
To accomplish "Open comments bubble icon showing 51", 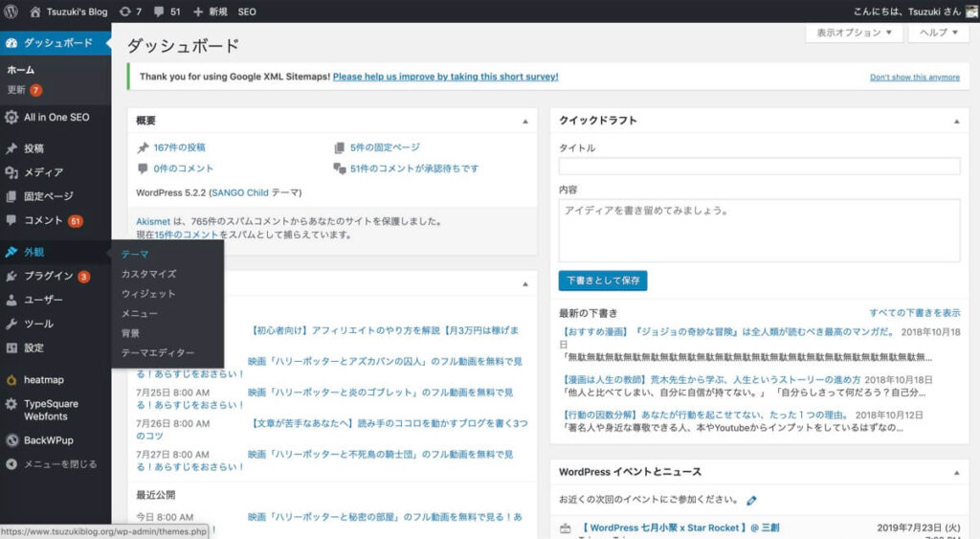I will tap(159, 11).
